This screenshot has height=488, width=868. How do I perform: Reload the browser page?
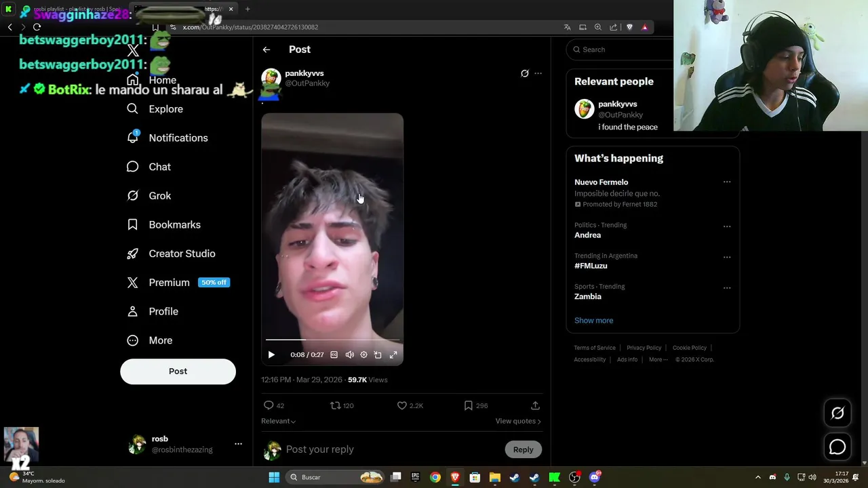[37, 27]
